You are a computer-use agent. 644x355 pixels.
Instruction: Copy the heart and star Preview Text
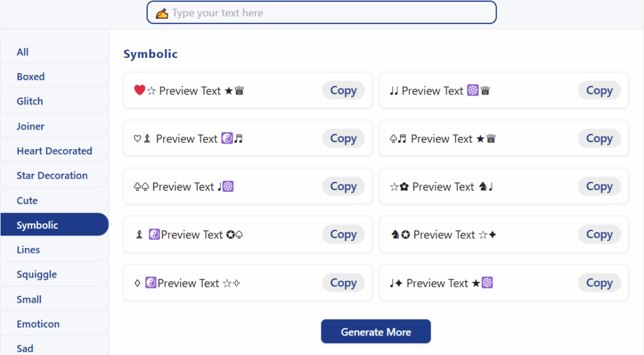[343, 91]
